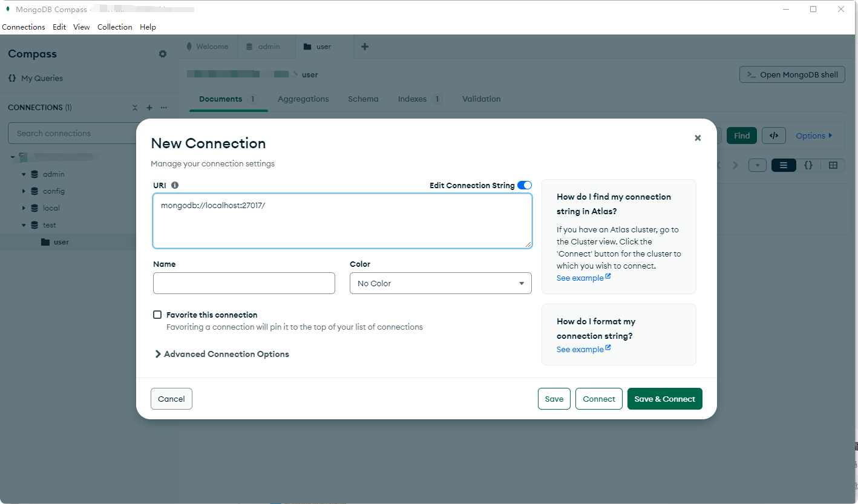Click the Find button
This screenshot has width=858, height=504.
point(742,136)
